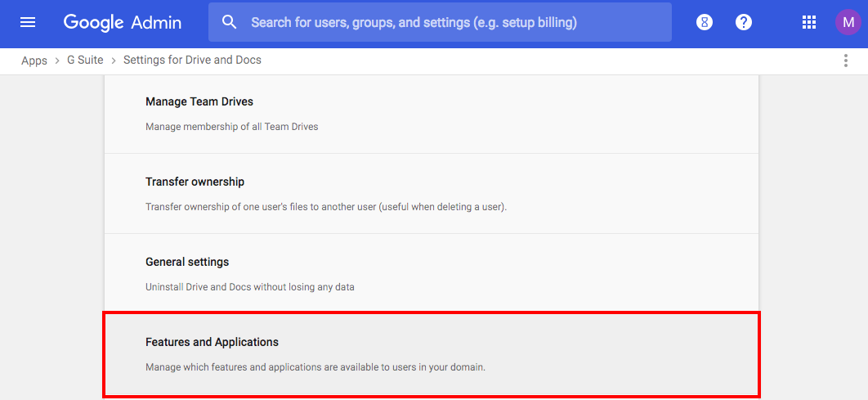Go to Apps breadcrumb

coord(34,61)
